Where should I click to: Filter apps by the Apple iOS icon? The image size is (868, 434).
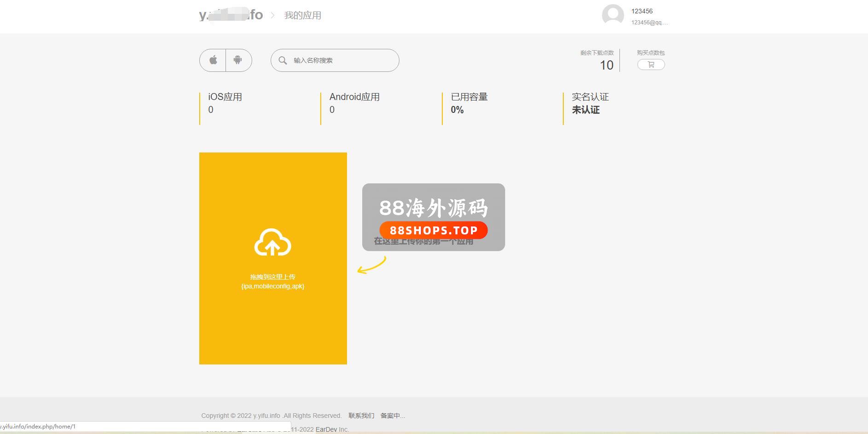tap(213, 60)
